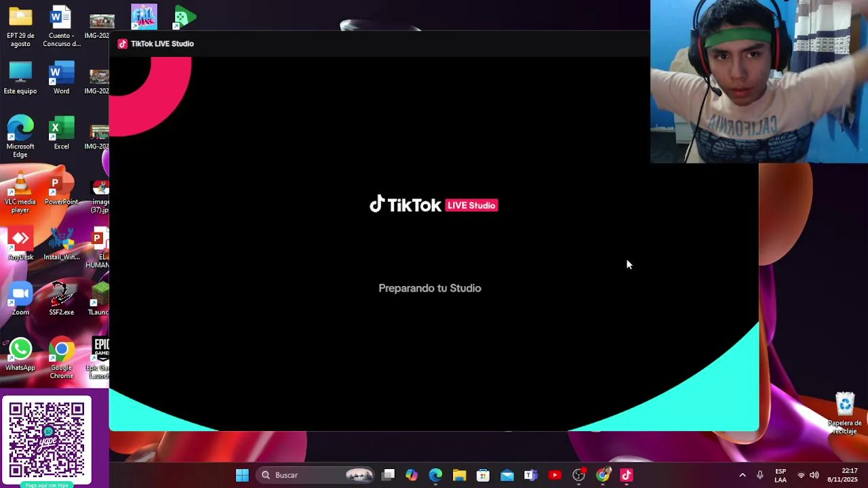The height and width of the screenshot is (488, 868).
Task: Open ESP LAA language switcher
Action: pos(781,475)
